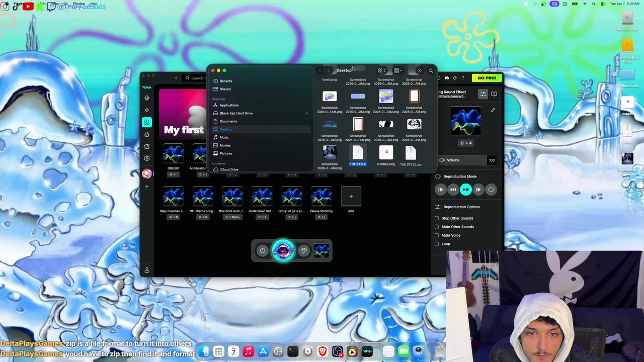This screenshot has height=362, width=644.
Task: Open the Voicemod lightning sidebar icon
Action: pyautogui.click(x=147, y=110)
